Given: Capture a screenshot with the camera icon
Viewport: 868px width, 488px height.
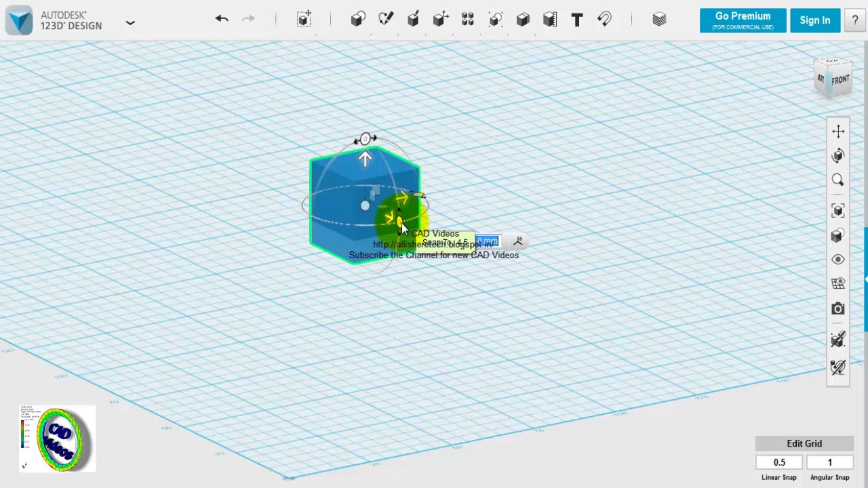Looking at the screenshot, I should click(x=838, y=309).
